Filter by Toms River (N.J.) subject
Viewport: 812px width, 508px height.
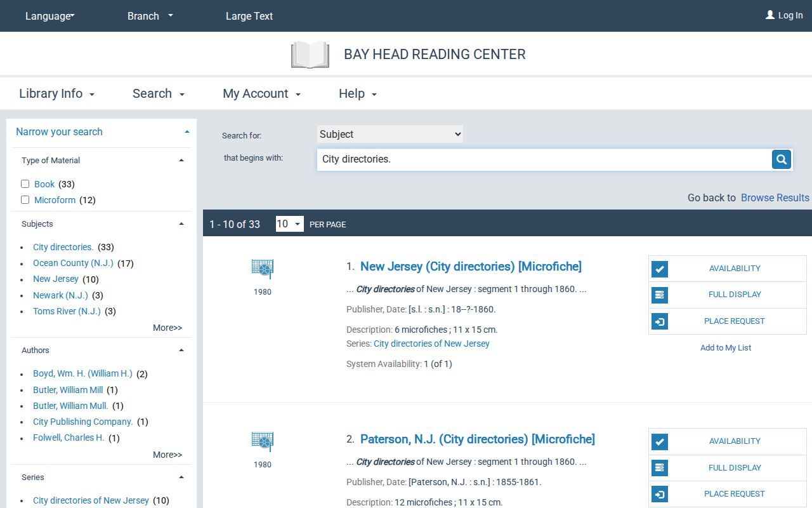(67, 311)
